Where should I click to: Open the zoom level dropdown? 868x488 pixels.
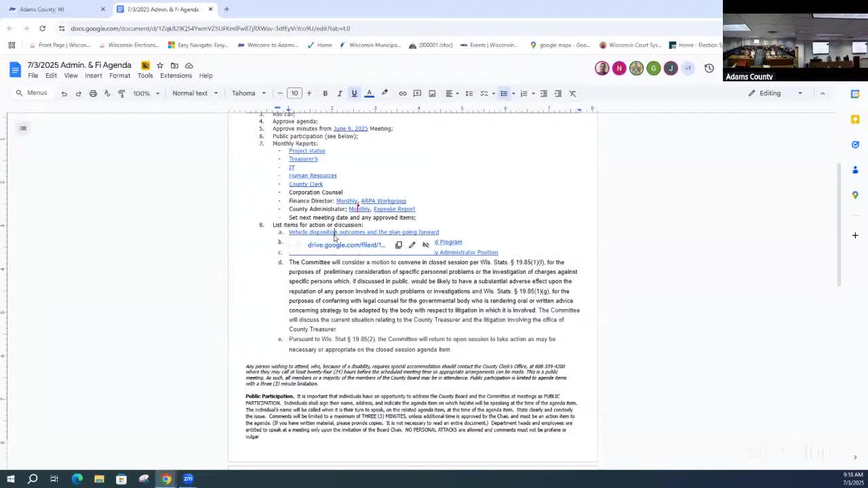click(146, 94)
